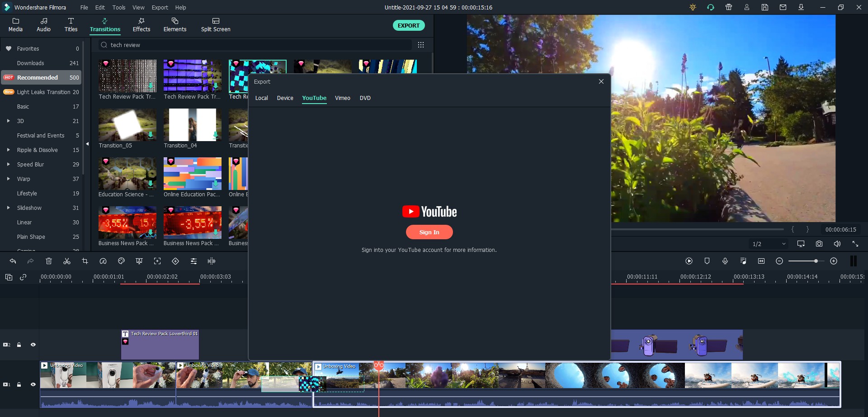Click the gift box icon
This screenshot has height=417, width=868.
pos(729,7)
